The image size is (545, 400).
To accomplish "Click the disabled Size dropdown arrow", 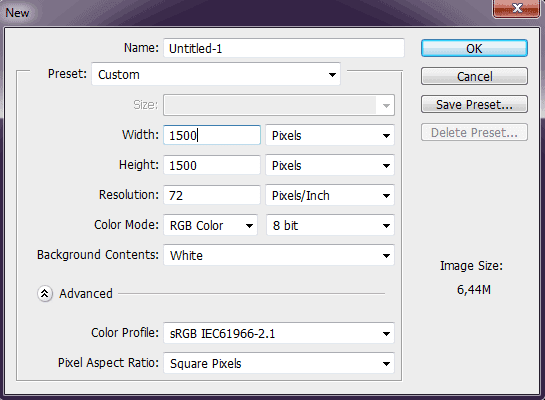I will 386,105.
